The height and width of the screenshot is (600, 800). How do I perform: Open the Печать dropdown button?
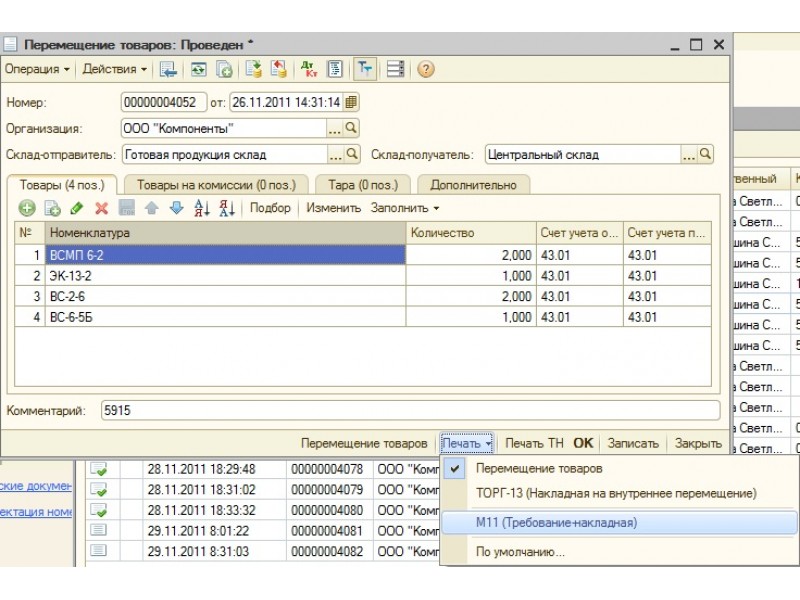coord(467,444)
